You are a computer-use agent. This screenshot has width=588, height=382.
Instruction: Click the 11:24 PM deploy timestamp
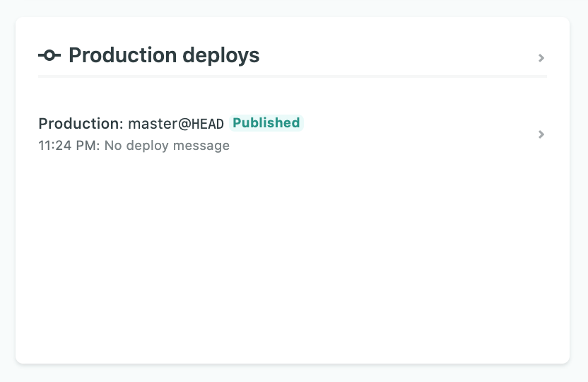coord(69,146)
